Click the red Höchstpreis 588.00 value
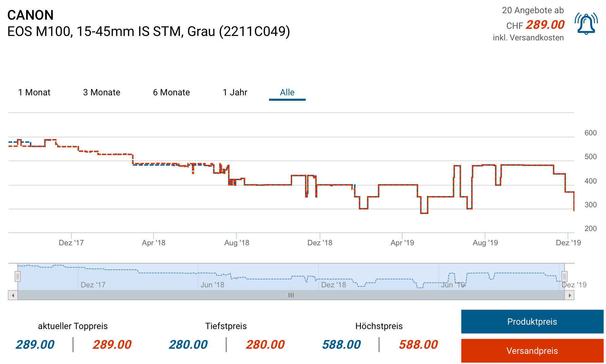 418,345
